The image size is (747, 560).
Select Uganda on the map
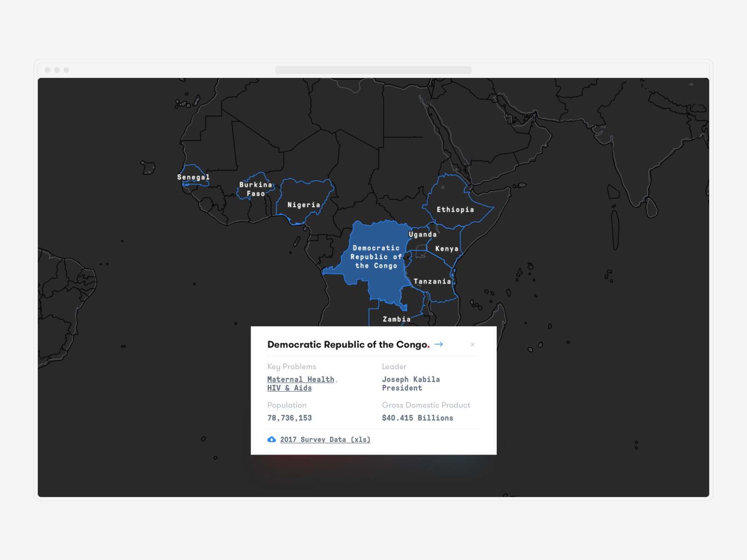pos(423,234)
